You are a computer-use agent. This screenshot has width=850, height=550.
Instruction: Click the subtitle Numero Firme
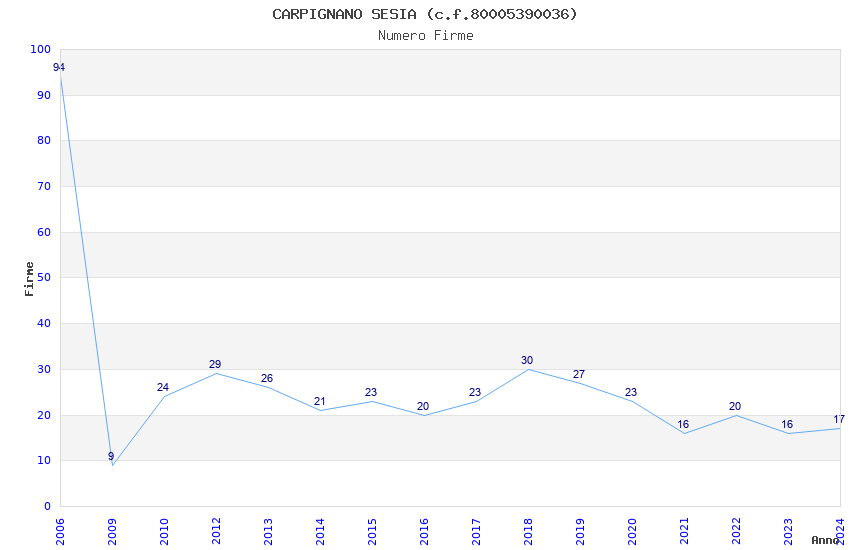point(426,36)
